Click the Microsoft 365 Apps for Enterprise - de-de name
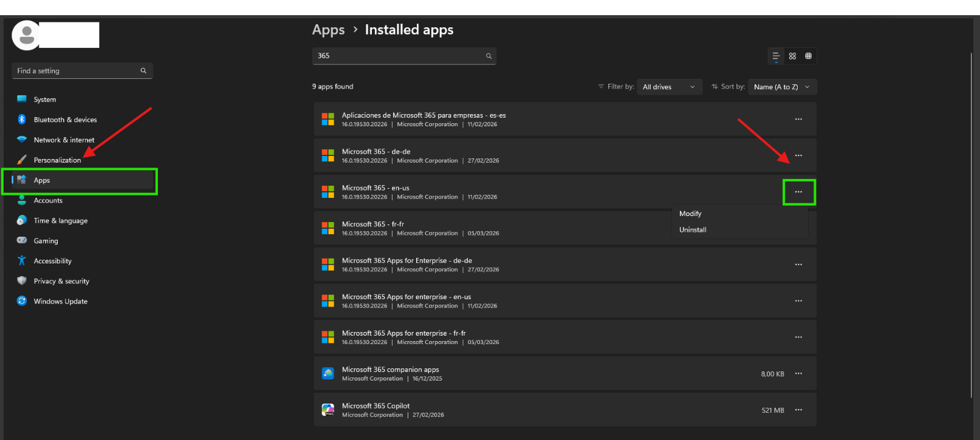The image size is (980, 440). click(x=407, y=260)
